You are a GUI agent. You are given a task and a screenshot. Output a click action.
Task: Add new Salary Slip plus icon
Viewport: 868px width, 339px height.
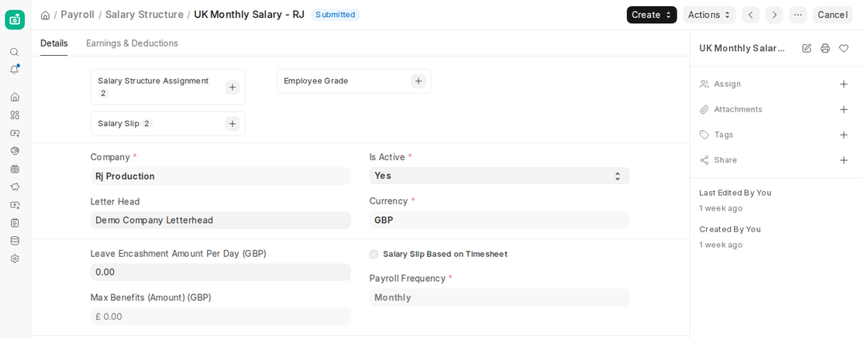click(232, 124)
